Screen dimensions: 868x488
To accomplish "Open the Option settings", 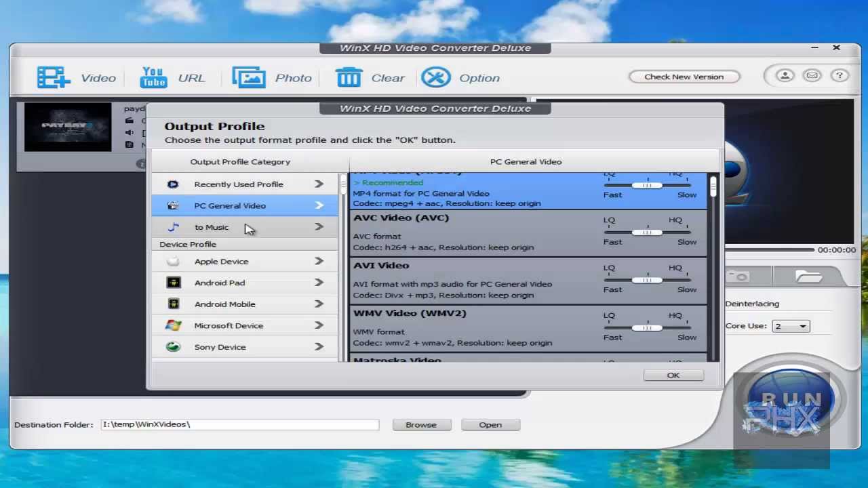I will pos(460,78).
